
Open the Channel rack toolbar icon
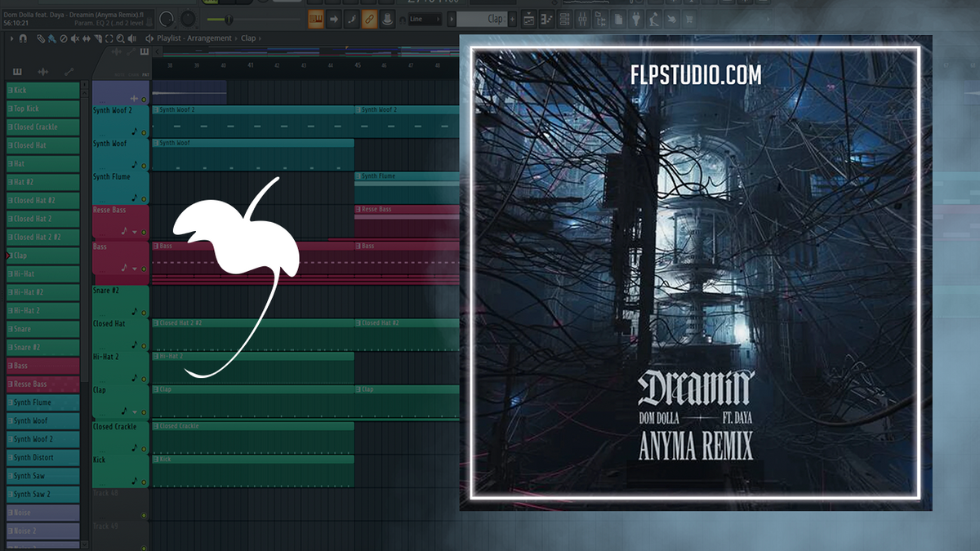coord(563,17)
